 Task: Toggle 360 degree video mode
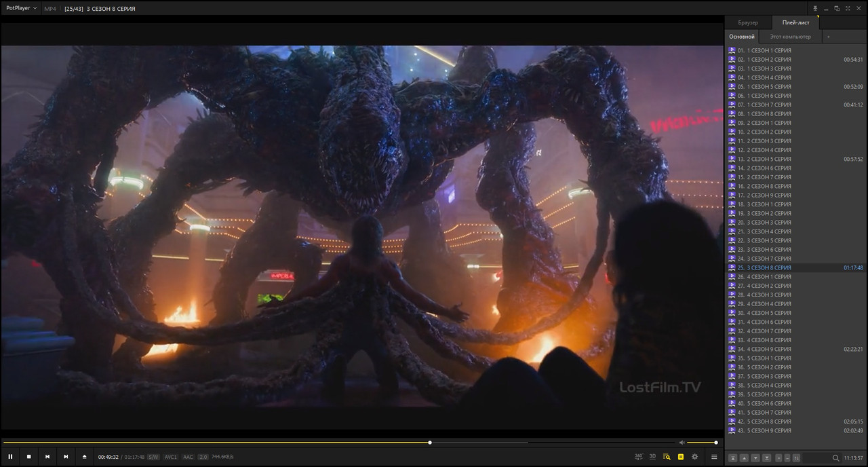point(639,457)
